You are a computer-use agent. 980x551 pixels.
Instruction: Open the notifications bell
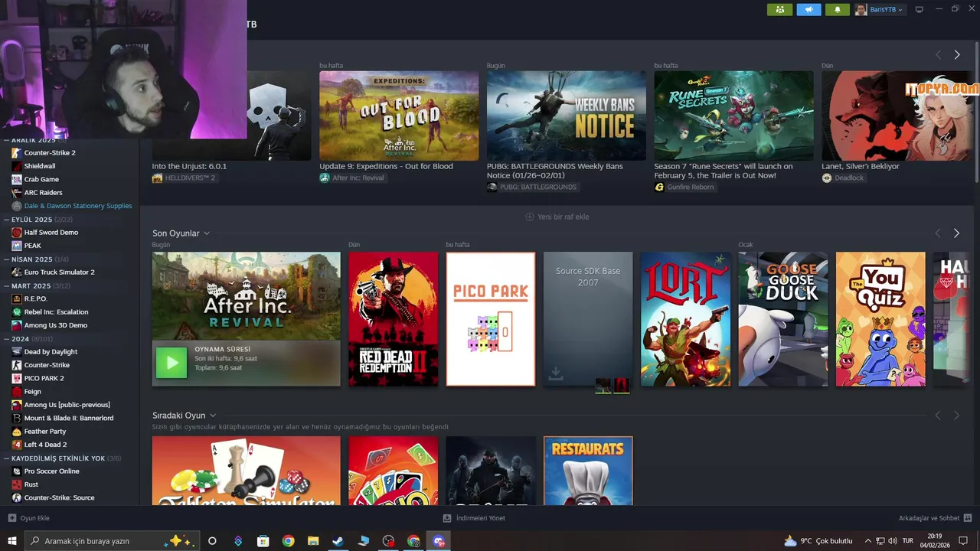pyautogui.click(x=838, y=9)
